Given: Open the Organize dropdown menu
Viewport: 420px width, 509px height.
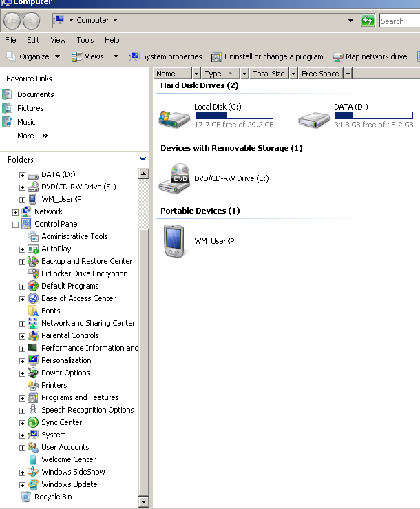Looking at the screenshot, I should (34, 56).
